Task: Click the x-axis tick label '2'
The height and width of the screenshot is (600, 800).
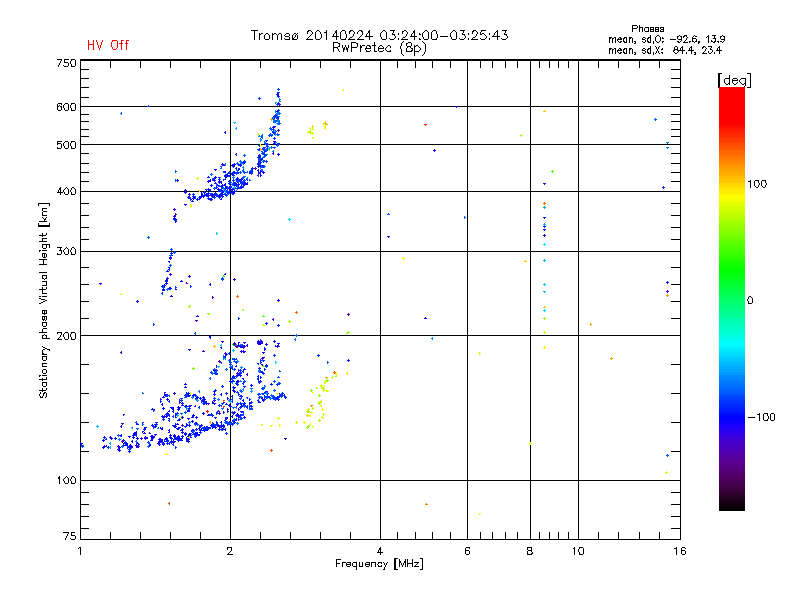Action: pos(230,551)
